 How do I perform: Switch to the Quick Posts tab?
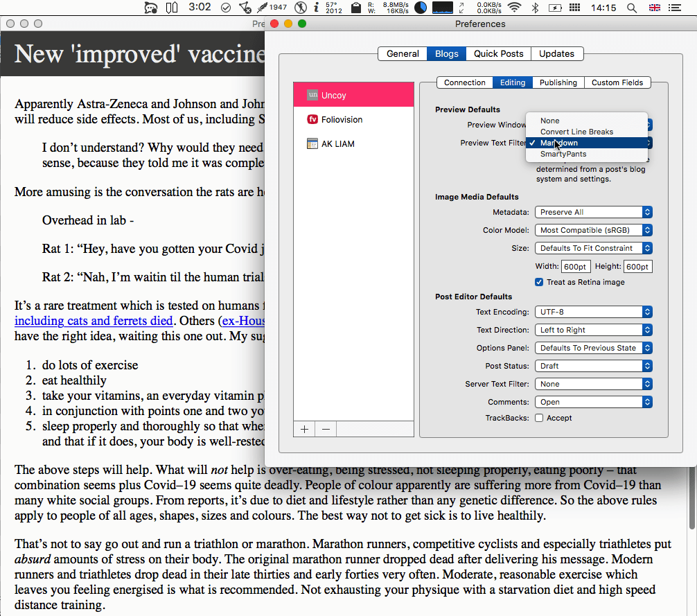[x=498, y=54]
